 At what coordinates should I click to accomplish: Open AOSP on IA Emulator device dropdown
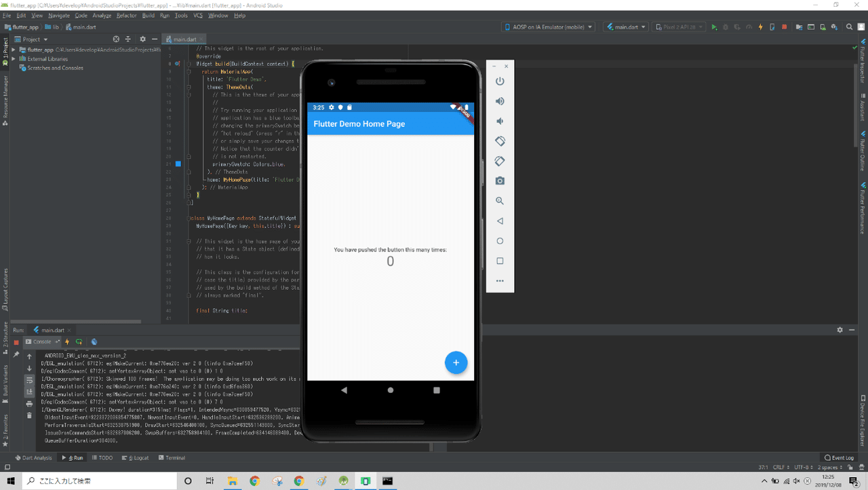[x=549, y=27]
